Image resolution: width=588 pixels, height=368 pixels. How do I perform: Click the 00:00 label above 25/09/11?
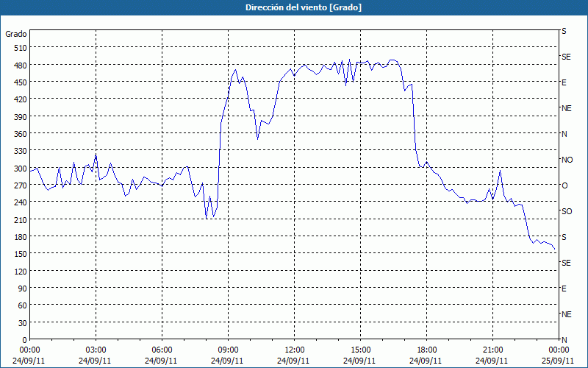tap(559, 350)
